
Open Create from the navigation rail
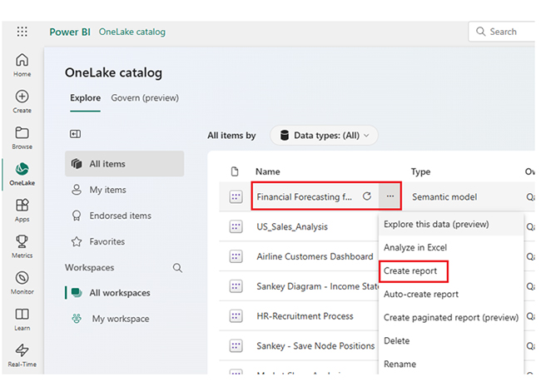(x=22, y=101)
